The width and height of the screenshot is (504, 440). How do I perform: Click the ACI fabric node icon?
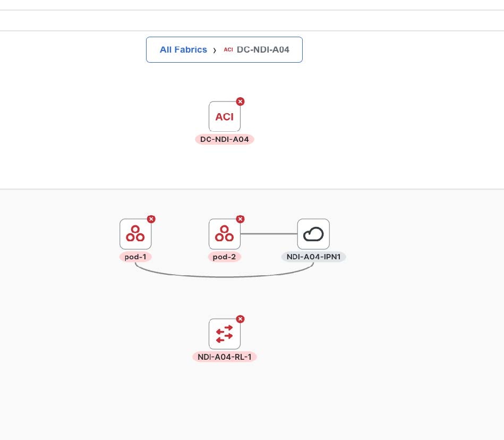pos(224,116)
